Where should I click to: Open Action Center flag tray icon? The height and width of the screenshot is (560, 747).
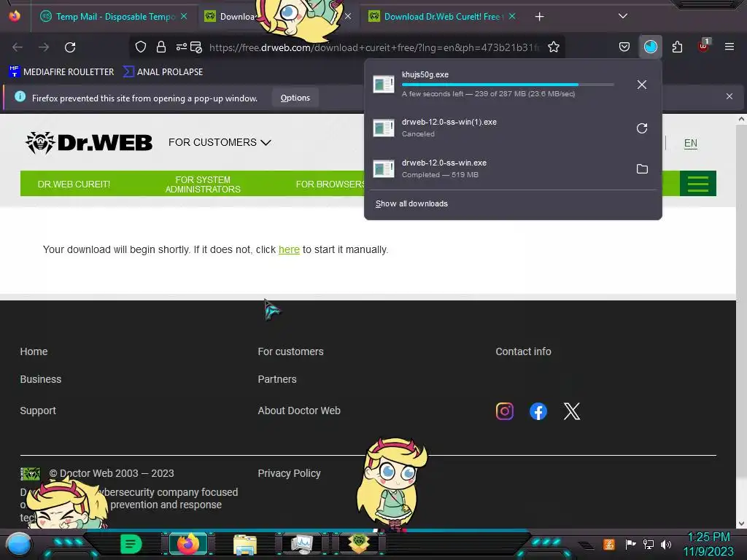pyautogui.click(x=631, y=544)
